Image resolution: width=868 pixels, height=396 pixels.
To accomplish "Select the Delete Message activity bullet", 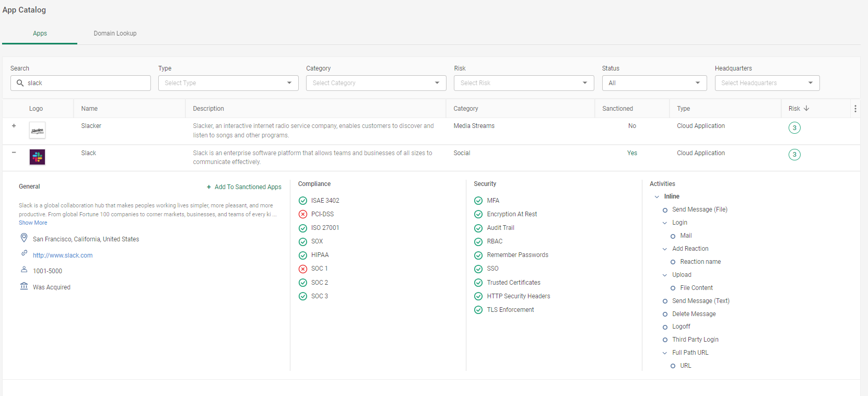I will pyautogui.click(x=665, y=315).
